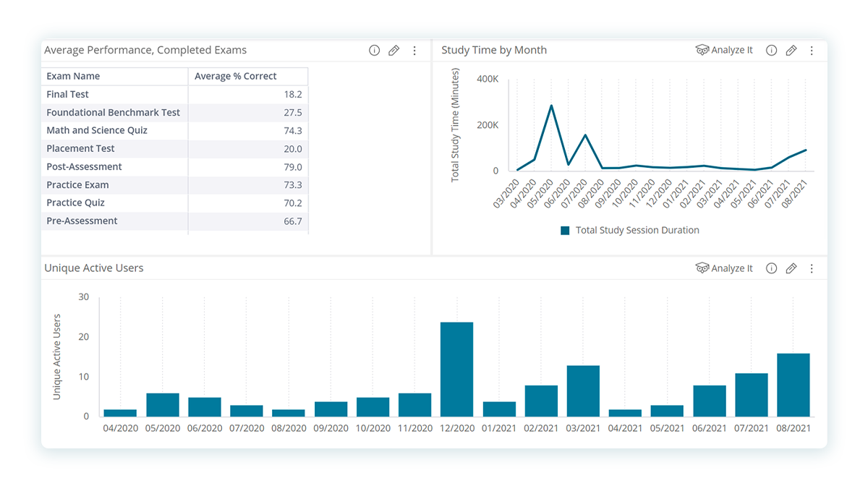Edit the Unique Active Users chart
This screenshot has width=868, height=486.
791,268
